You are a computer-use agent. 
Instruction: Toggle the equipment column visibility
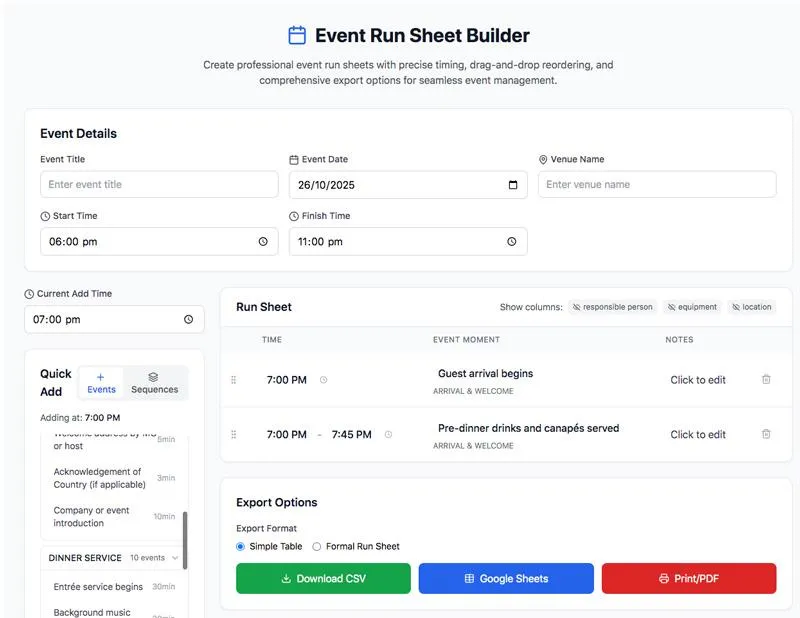(692, 307)
